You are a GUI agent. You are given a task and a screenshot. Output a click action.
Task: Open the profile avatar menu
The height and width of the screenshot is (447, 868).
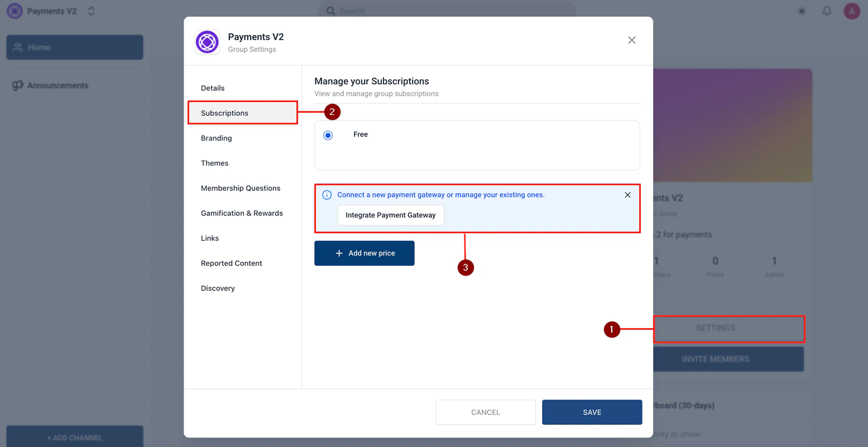851,11
